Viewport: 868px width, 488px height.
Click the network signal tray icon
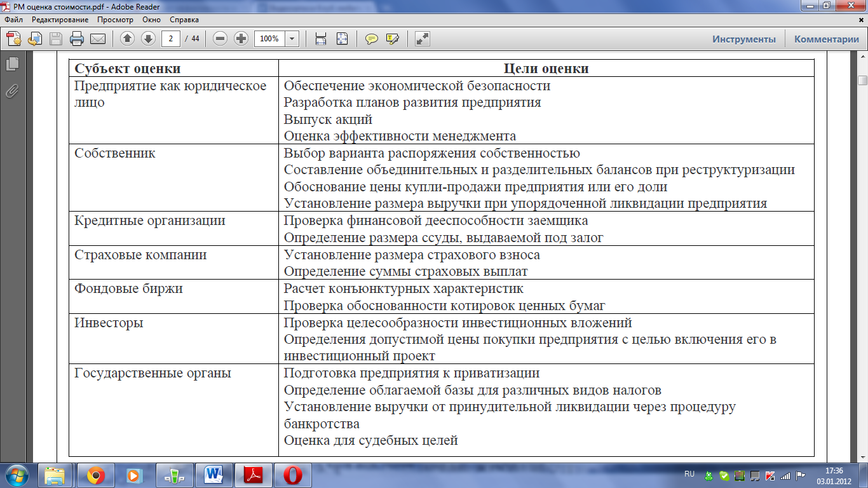pos(785,475)
